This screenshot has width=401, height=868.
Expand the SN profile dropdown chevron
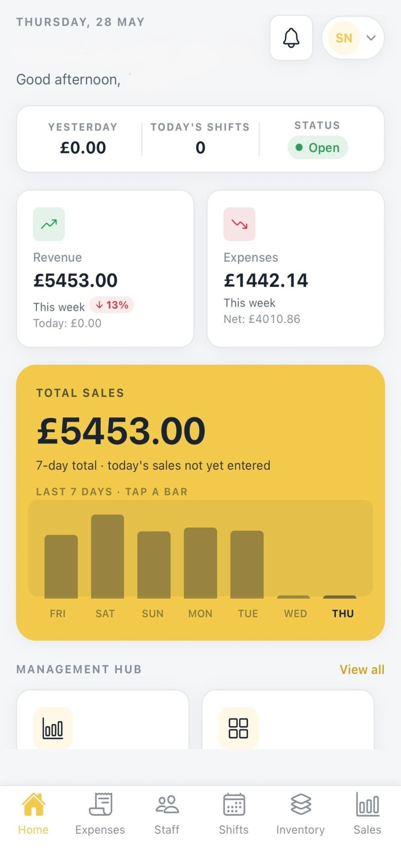[x=371, y=38]
